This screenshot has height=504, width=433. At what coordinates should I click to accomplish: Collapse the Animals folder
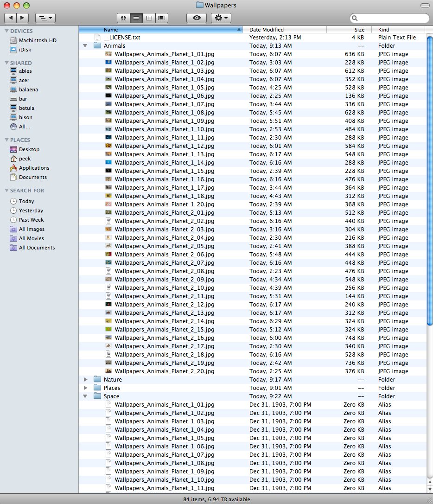tap(85, 46)
